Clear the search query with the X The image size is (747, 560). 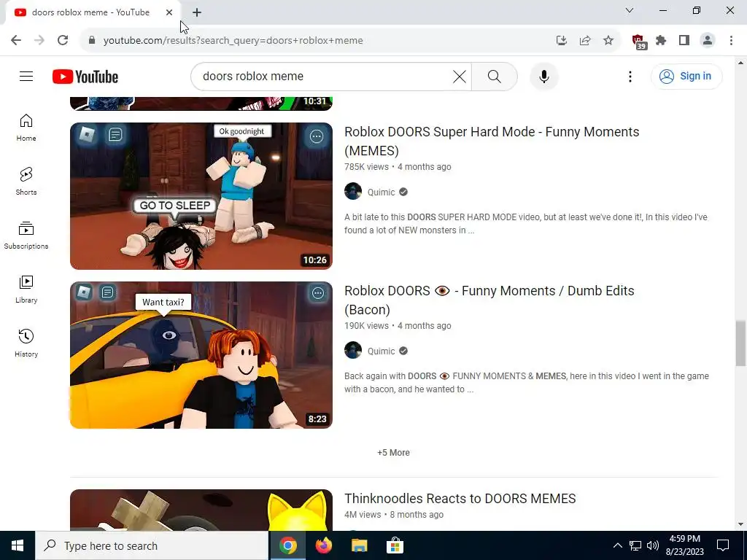click(x=460, y=76)
